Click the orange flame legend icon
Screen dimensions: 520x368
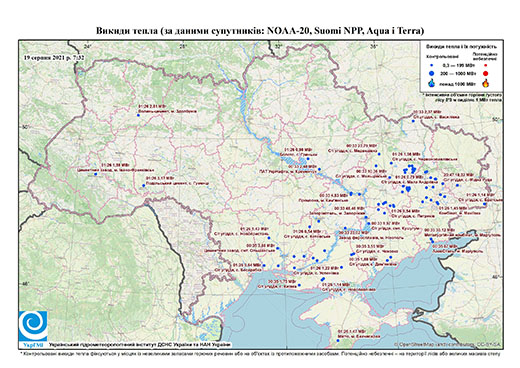(x=486, y=83)
